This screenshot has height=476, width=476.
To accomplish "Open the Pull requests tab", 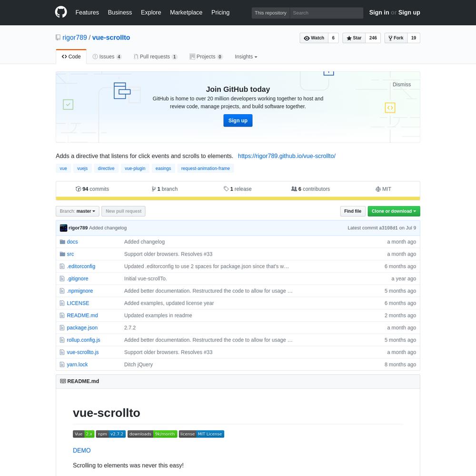I will (x=156, y=57).
